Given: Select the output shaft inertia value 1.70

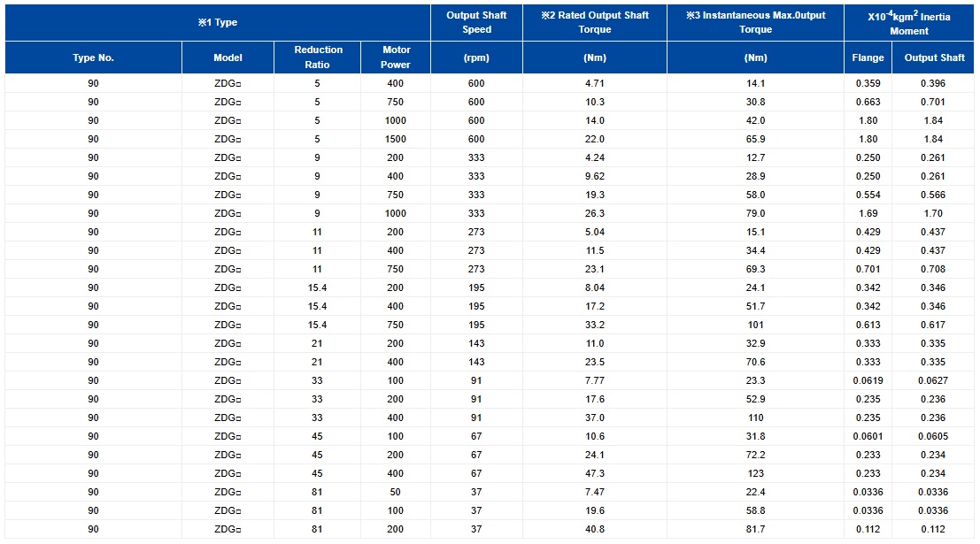Looking at the screenshot, I should coord(933,213).
